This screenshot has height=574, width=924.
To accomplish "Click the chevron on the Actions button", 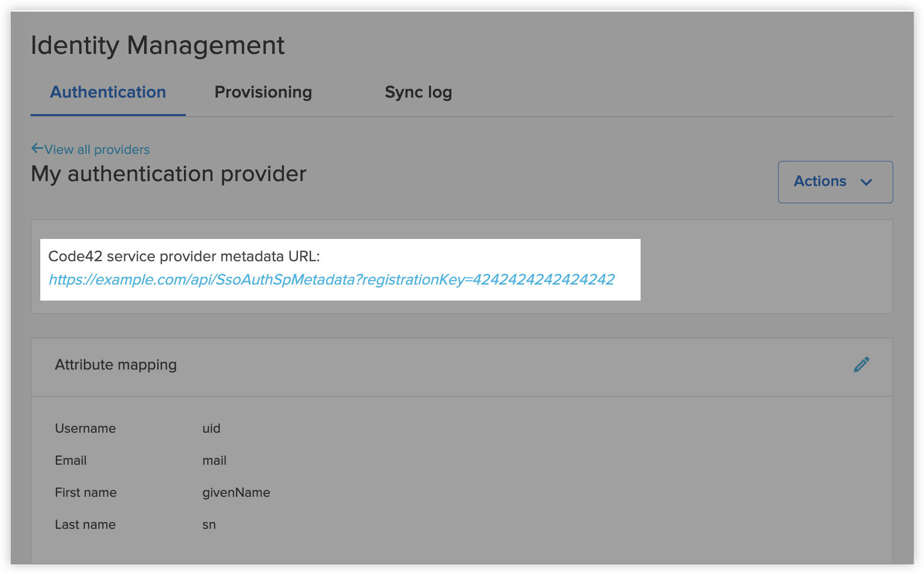I will pyautogui.click(x=868, y=183).
